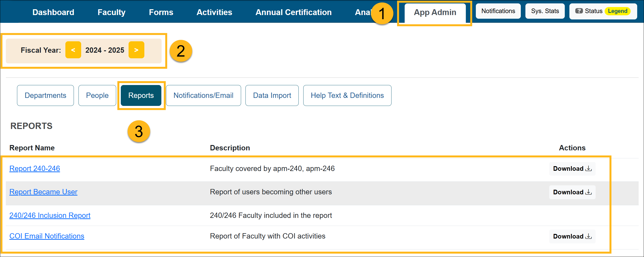Open the COI Email Notifications link

(47, 236)
